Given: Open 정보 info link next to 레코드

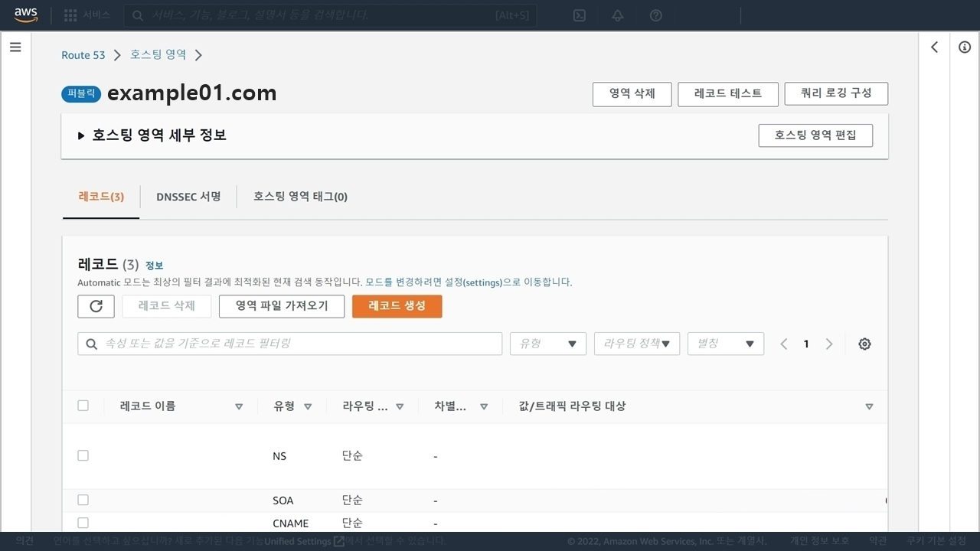Looking at the screenshot, I should (x=154, y=266).
